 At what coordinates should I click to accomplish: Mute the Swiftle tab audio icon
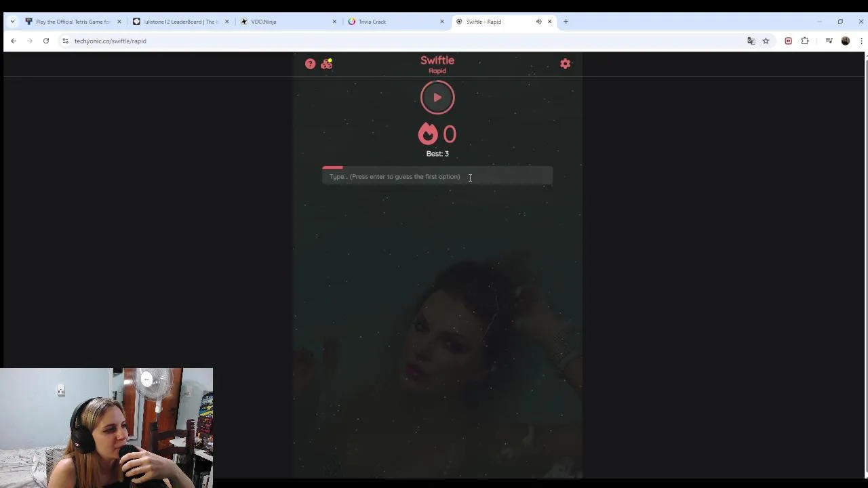point(538,22)
